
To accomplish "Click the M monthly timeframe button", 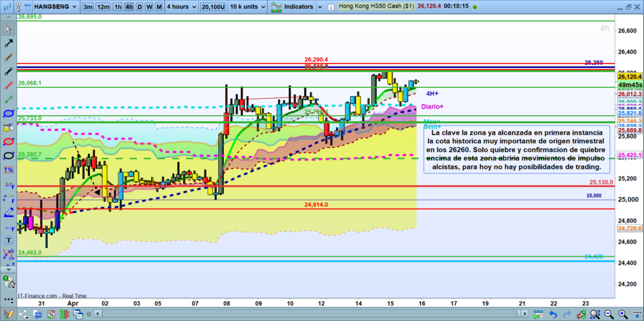I will [159, 8].
